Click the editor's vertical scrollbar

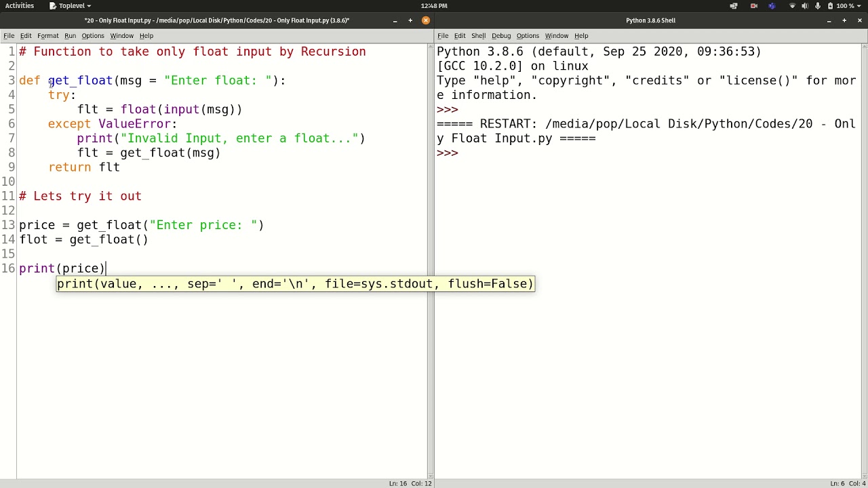(430, 261)
